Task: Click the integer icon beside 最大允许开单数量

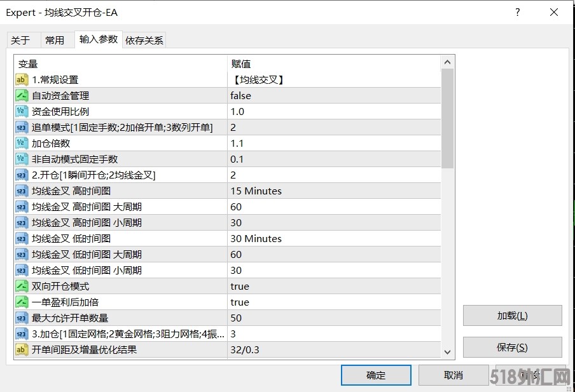Action: (22, 318)
